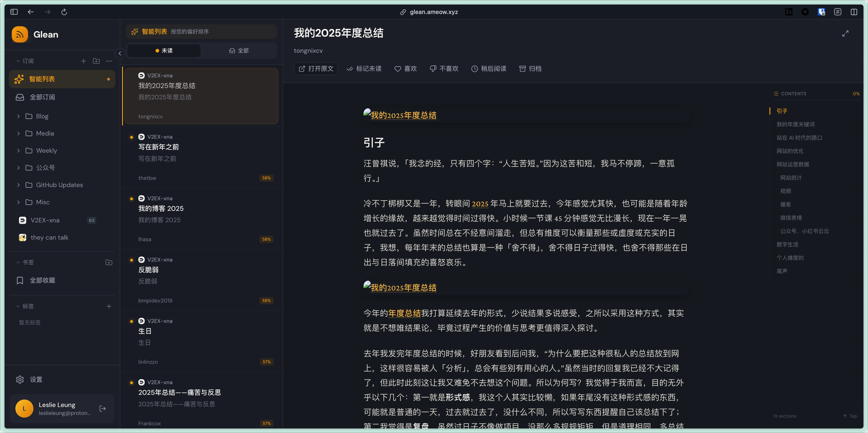Collapse the sidebar with chevron button

click(x=120, y=53)
